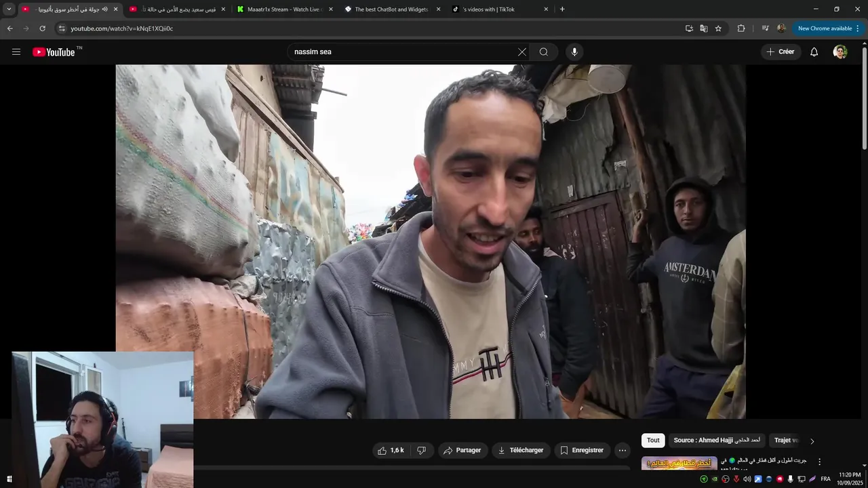Select the 'Source : Ahmed Hajji' chip
Image resolution: width=868 pixels, height=488 pixels.
[x=717, y=441]
